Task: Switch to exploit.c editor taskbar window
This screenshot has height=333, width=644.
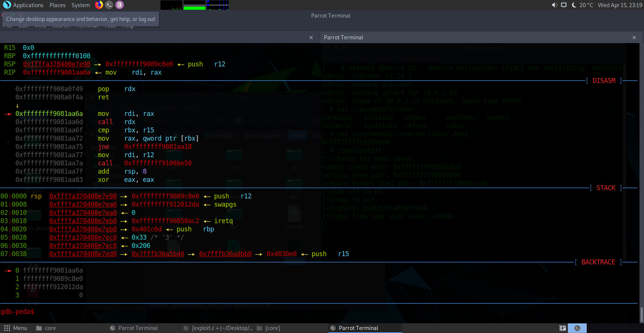Action: [x=218, y=328]
